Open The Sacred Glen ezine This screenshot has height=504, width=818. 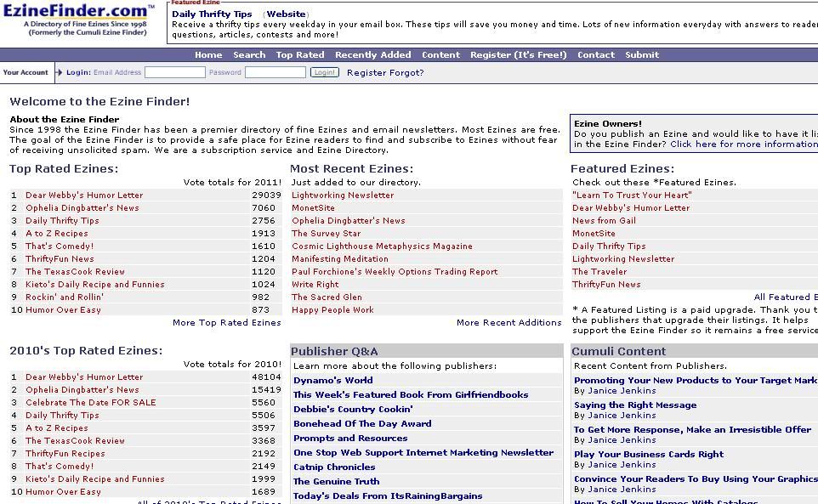[327, 297]
